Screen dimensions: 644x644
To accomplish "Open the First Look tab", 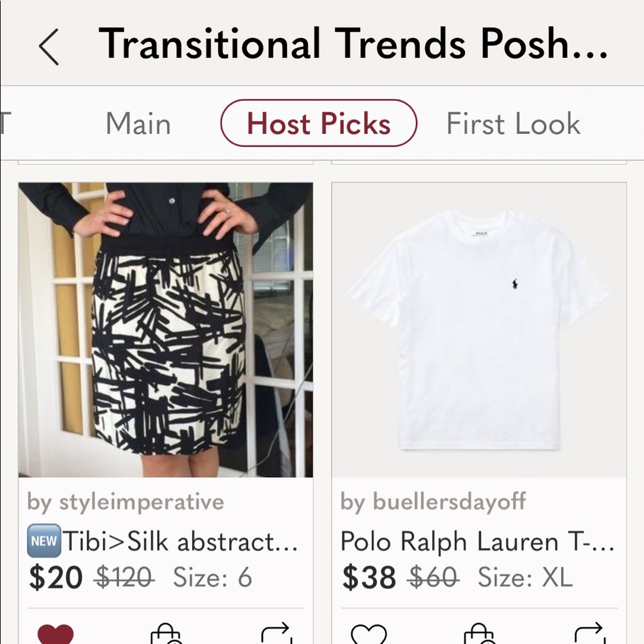I will click(x=512, y=124).
